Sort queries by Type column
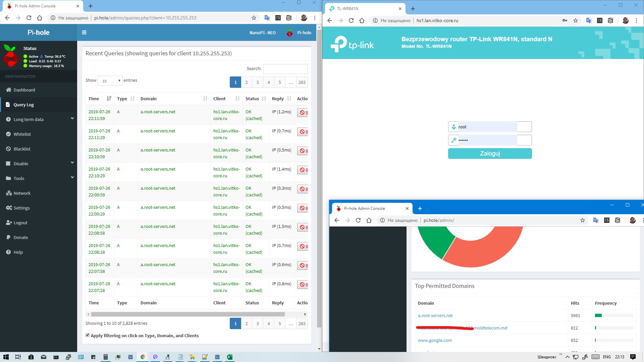Viewport: 644px width, 362px height. 126,99
